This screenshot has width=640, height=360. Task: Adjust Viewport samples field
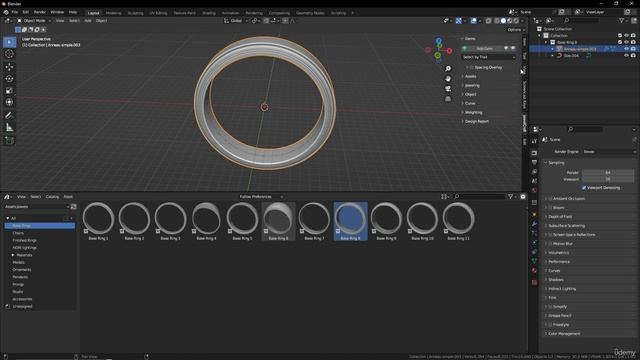pyautogui.click(x=608, y=179)
